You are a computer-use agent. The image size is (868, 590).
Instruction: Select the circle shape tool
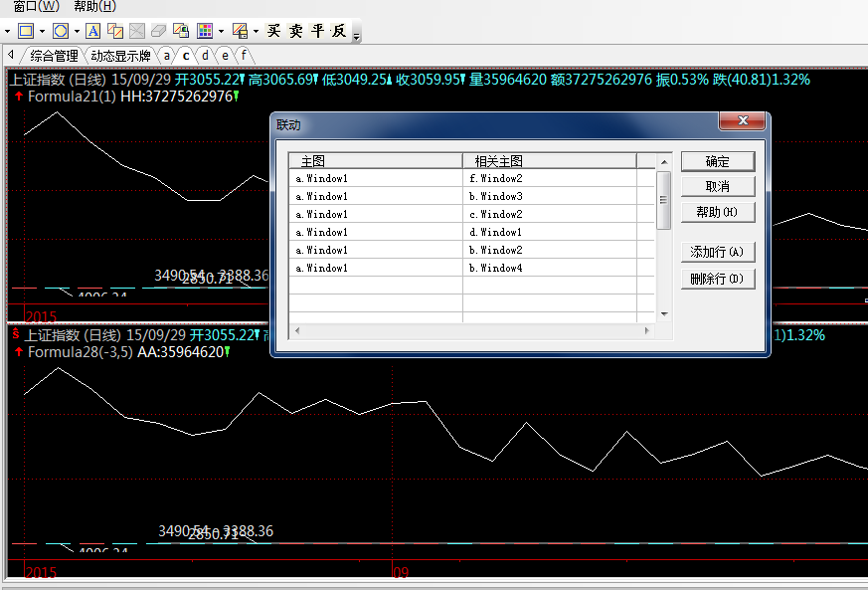(x=61, y=31)
